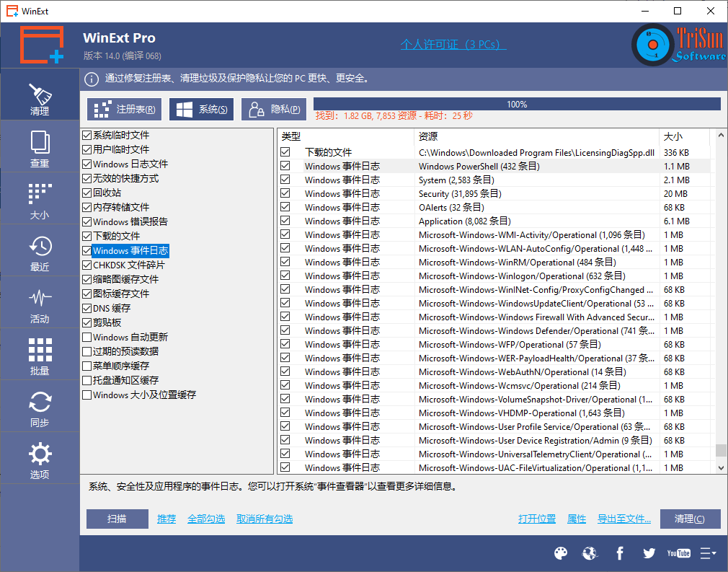Click the 扫描 scan button
Screen dimensions: 728x572
[117, 519]
